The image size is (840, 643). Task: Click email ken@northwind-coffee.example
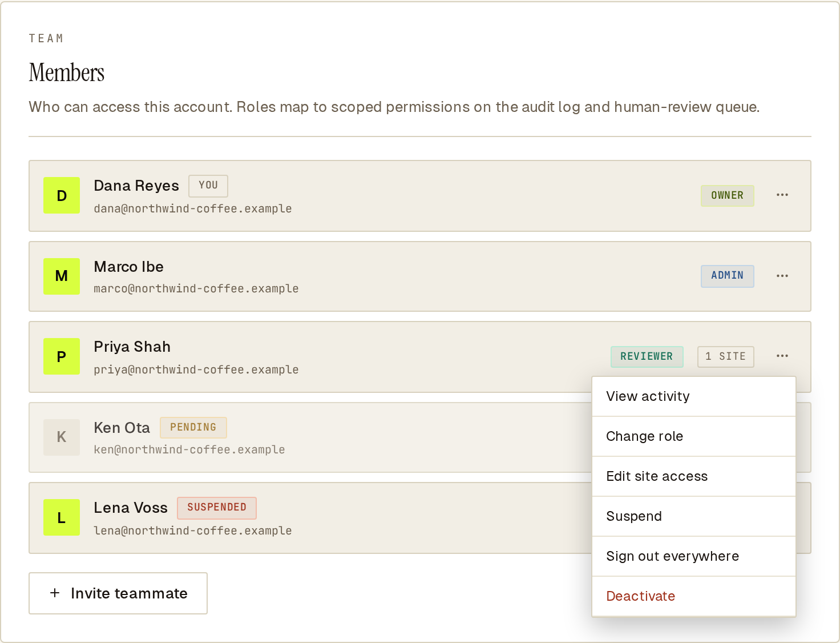[189, 450]
